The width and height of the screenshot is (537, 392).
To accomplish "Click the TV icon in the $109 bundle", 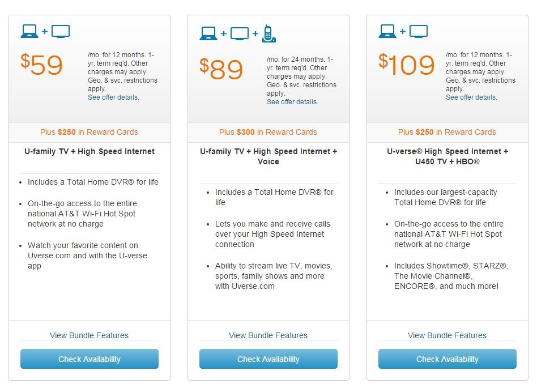I will pos(419,31).
